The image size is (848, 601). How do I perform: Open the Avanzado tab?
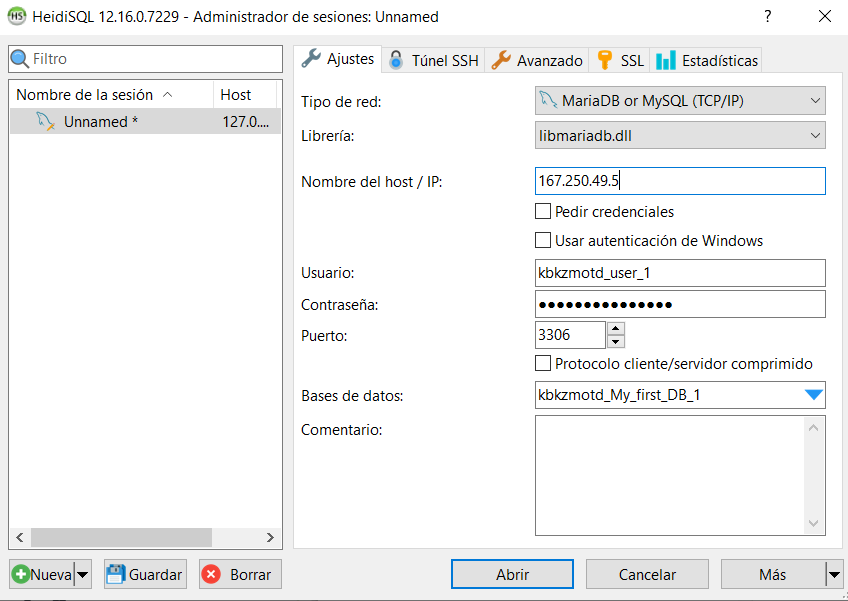coord(536,60)
